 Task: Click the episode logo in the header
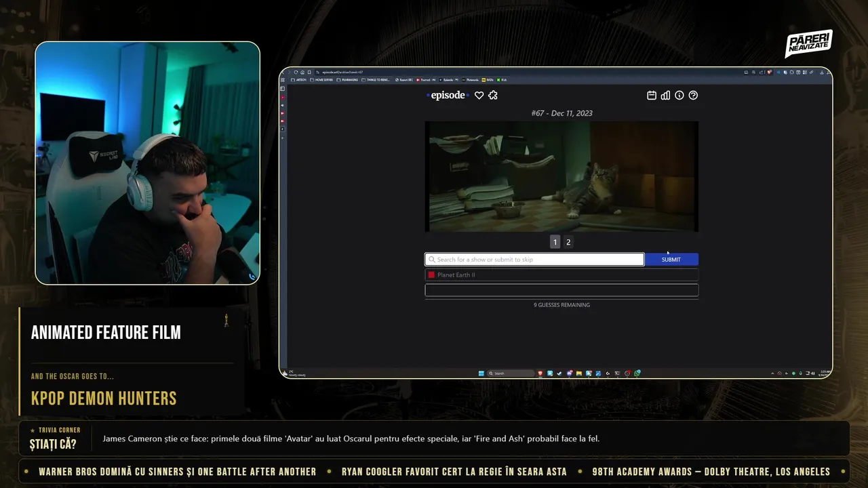(x=448, y=96)
